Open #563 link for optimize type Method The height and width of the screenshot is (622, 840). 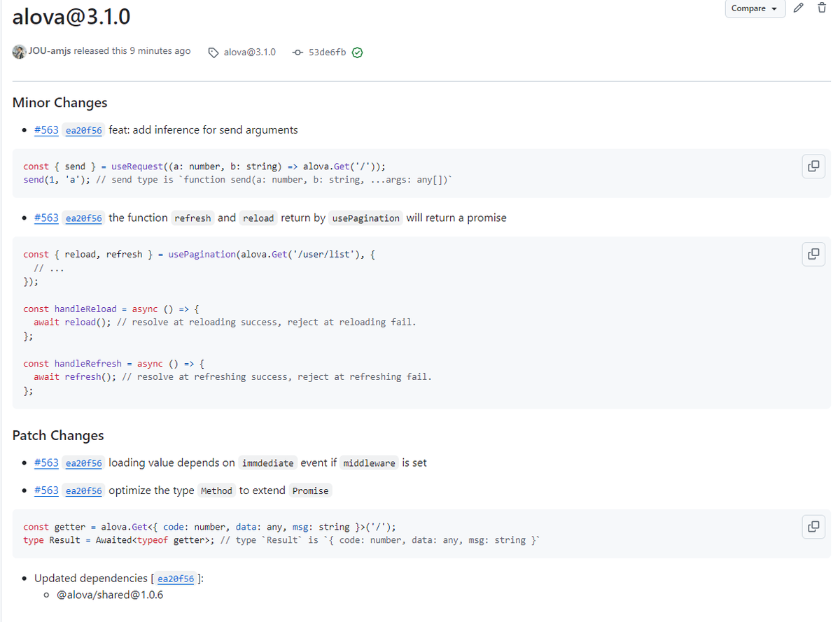(x=46, y=490)
